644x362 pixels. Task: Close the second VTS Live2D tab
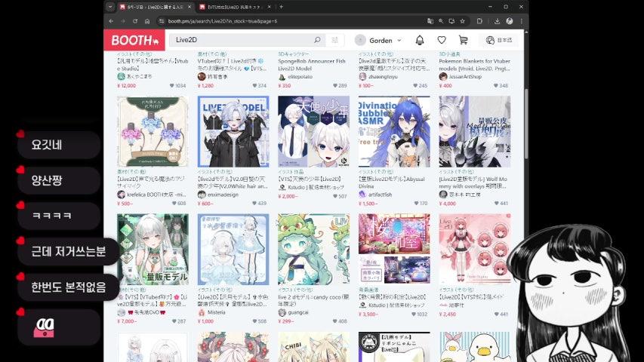270,7
